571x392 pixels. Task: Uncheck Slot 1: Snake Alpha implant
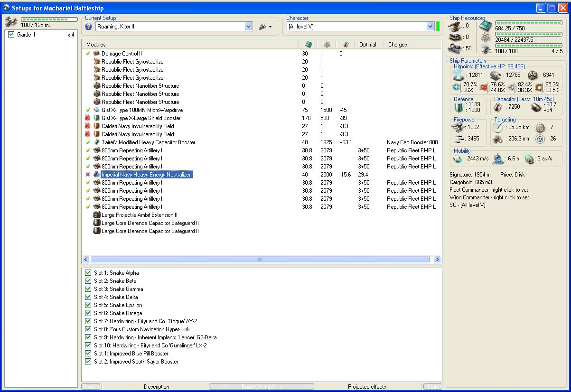pos(88,273)
